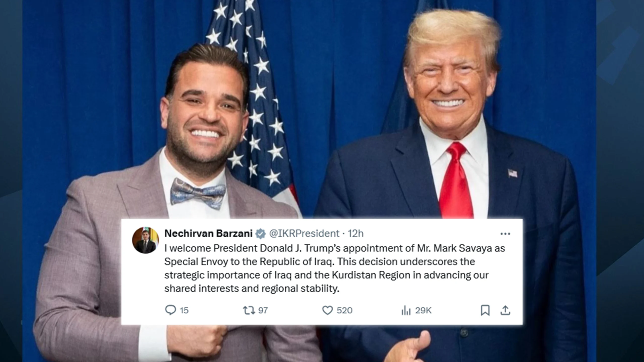The height and width of the screenshot is (362, 644).
Task: Open the view analytics bar-chart icon
Action: [406, 310]
